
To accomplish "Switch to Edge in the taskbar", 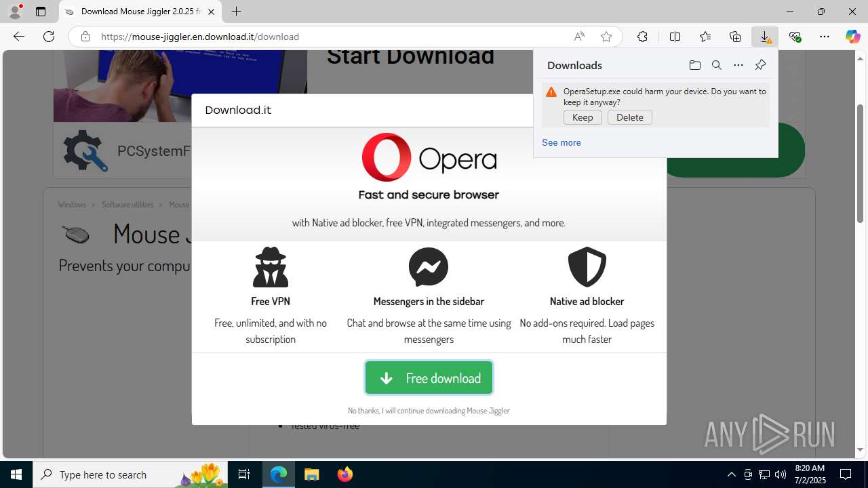I will pyautogui.click(x=279, y=474).
